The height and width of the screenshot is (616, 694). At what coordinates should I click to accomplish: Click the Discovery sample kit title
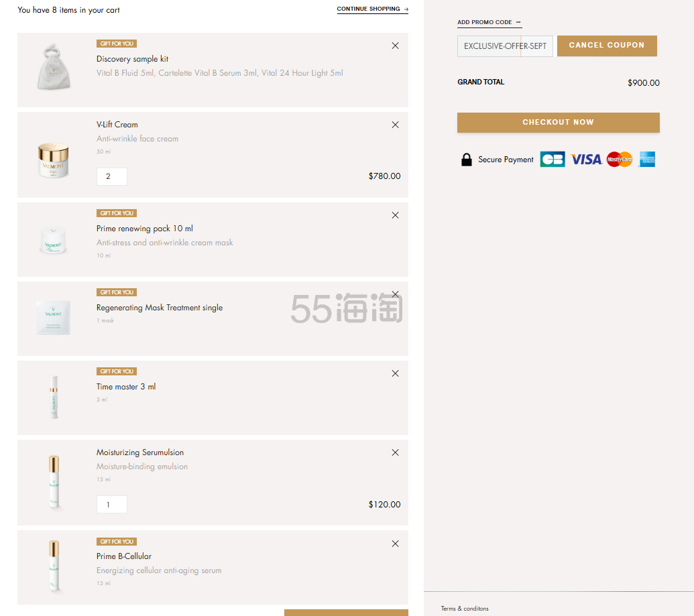click(x=132, y=59)
